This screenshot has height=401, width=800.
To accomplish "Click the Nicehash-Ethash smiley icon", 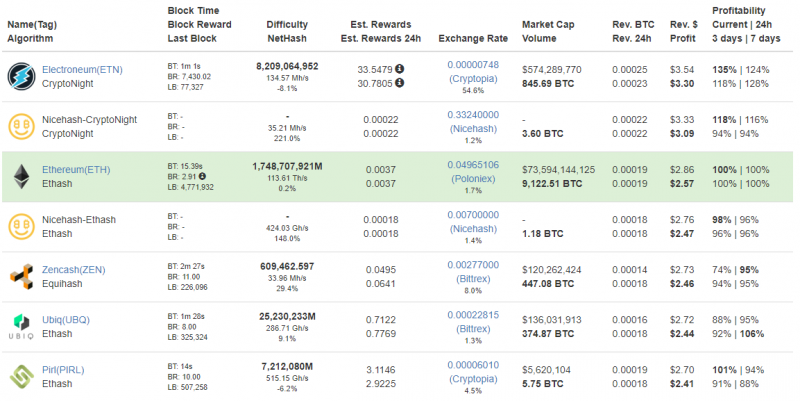I will [x=20, y=226].
